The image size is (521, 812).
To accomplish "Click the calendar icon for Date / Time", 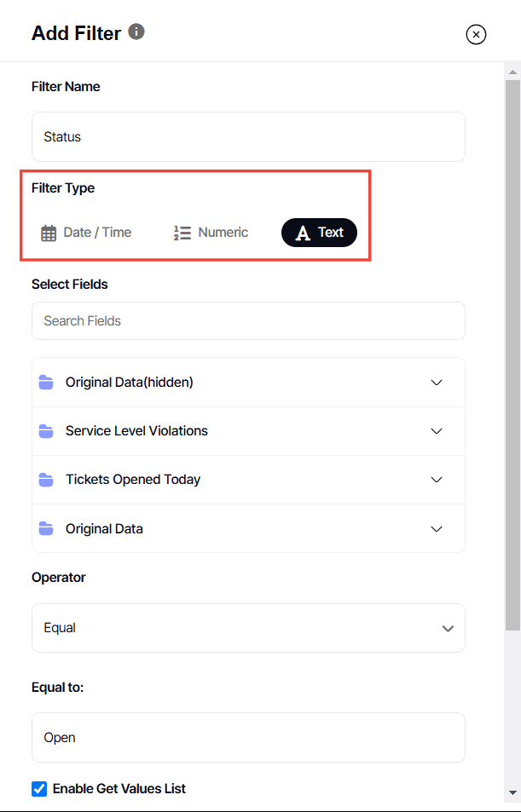I will pyautogui.click(x=49, y=233).
